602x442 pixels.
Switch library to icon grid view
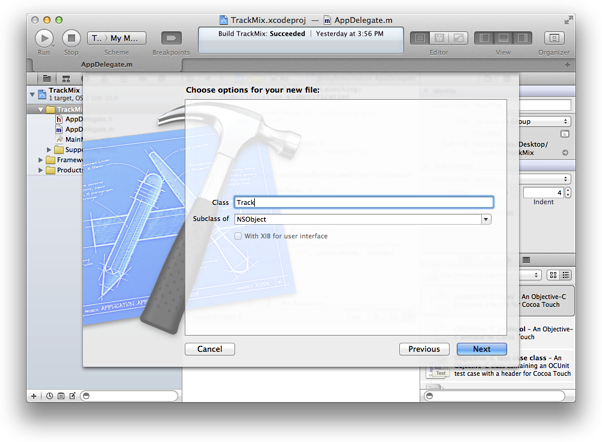tap(553, 275)
